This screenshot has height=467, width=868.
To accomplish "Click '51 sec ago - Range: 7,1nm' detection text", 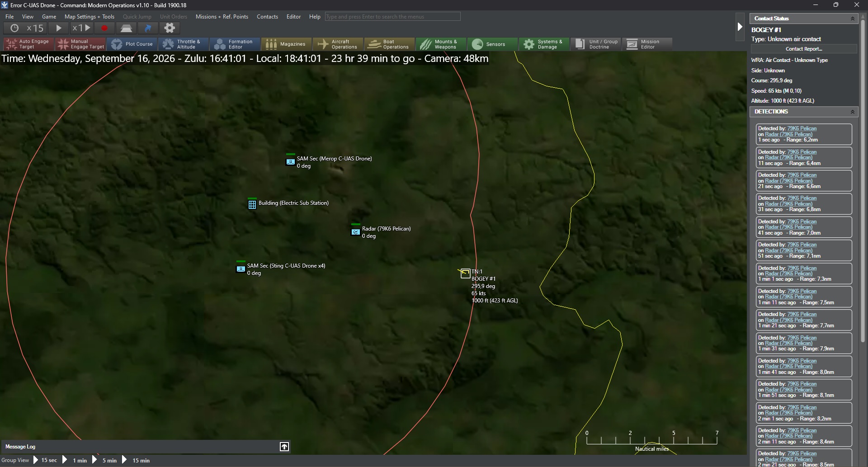I will (x=789, y=256).
